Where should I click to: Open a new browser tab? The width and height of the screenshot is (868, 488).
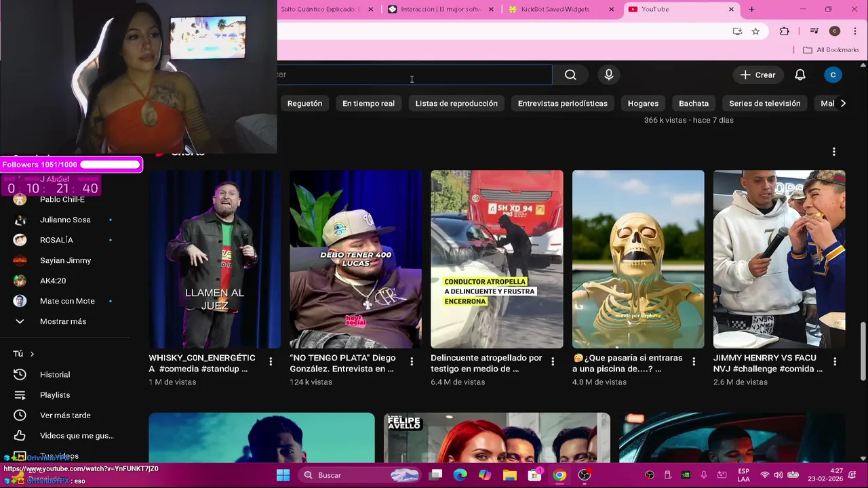pyautogui.click(x=751, y=9)
